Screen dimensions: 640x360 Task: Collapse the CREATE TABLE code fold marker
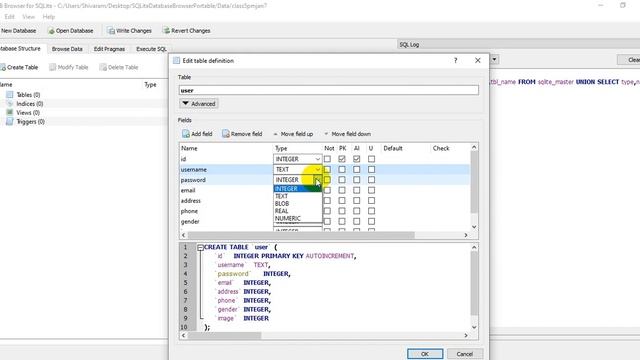[200, 247]
